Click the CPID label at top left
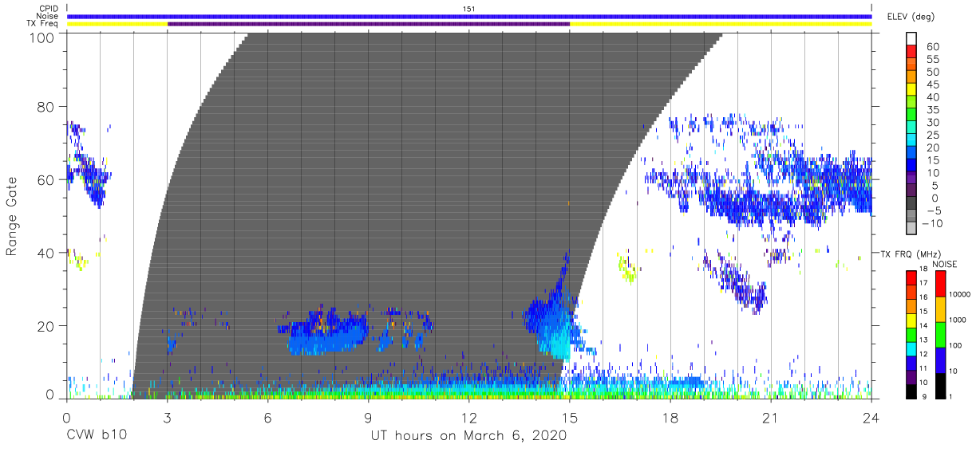This screenshot has width=980, height=452. coord(48,9)
